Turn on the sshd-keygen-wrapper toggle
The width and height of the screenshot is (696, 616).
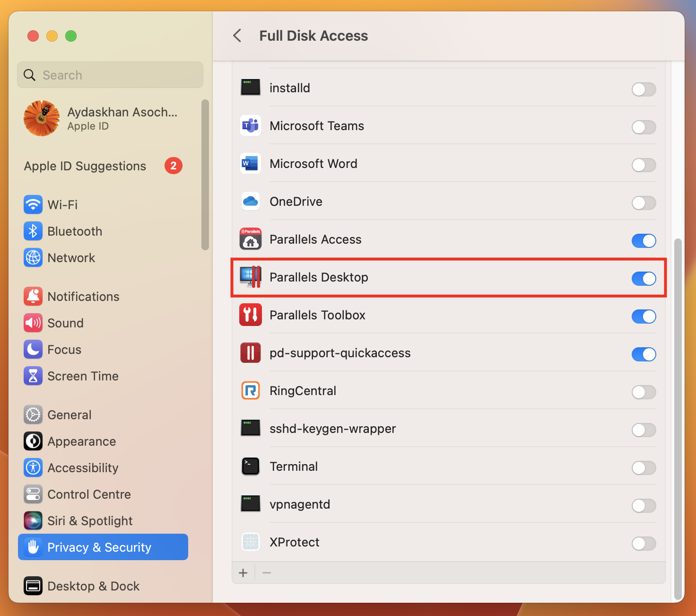644,430
